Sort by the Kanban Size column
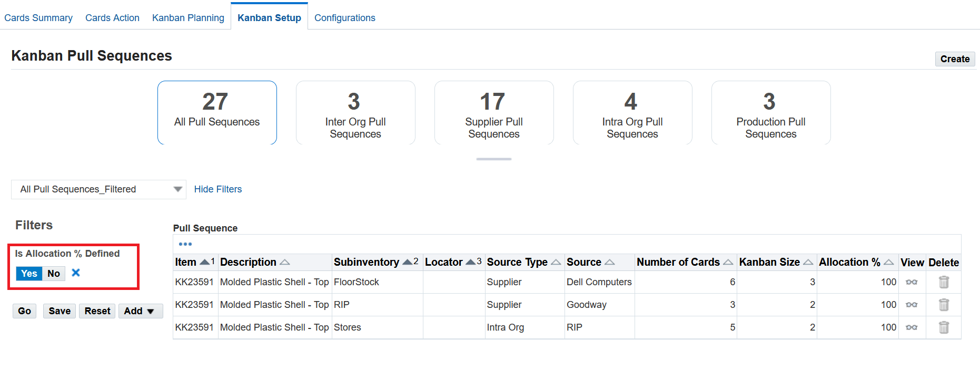The image size is (980, 368). pos(808,262)
